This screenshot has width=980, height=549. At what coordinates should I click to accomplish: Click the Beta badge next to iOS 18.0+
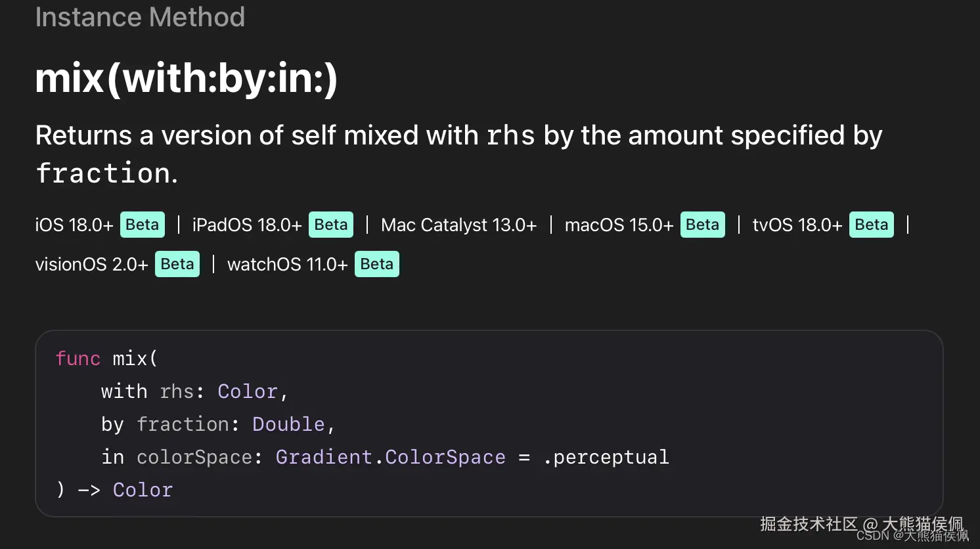(142, 225)
